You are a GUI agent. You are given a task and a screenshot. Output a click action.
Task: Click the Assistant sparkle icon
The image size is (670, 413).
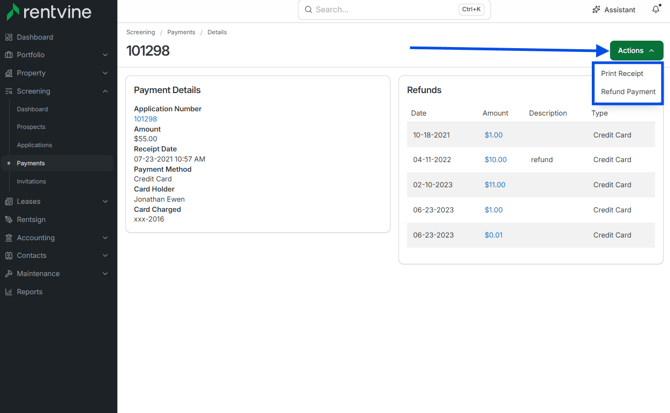596,9
